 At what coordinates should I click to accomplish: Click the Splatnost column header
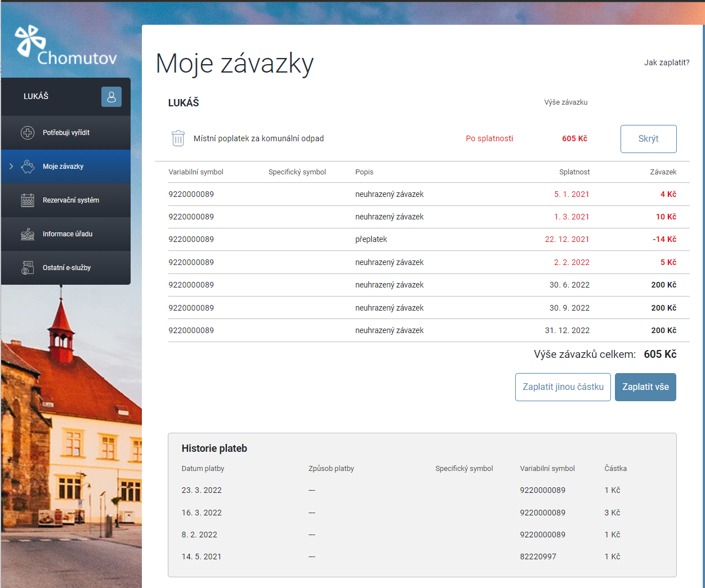point(574,172)
